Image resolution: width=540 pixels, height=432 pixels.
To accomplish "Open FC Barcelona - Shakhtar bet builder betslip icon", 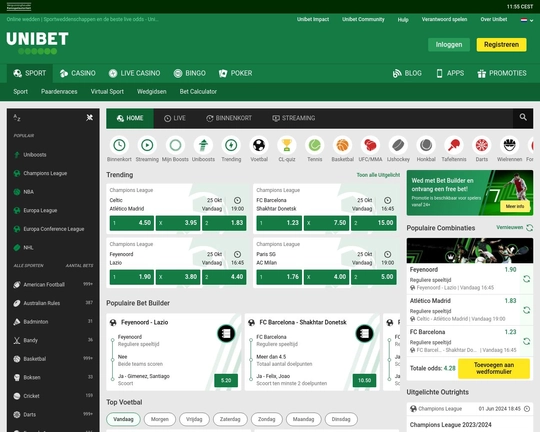I will 364,333.
